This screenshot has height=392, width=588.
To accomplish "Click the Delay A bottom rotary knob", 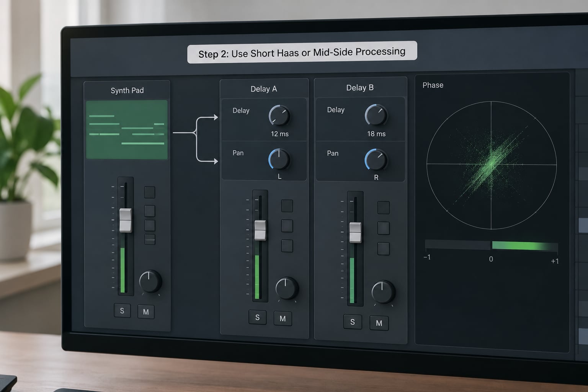I will tap(287, 288).
